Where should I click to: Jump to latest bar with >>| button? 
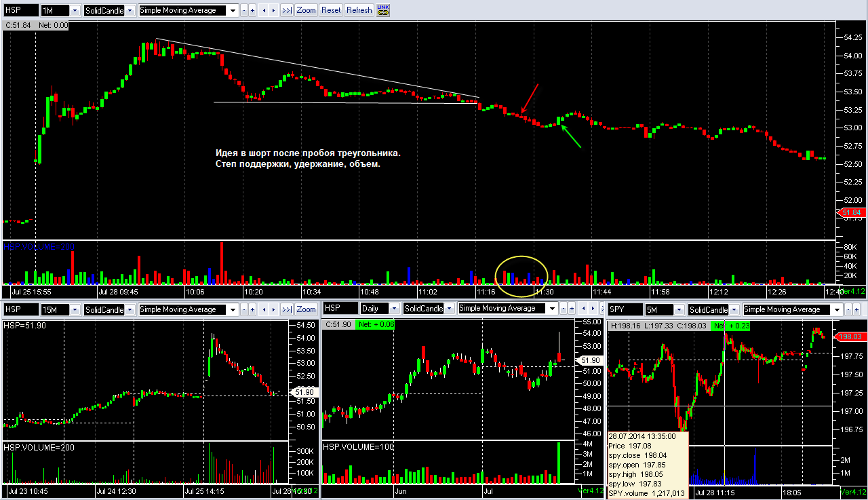click(287, 10)
